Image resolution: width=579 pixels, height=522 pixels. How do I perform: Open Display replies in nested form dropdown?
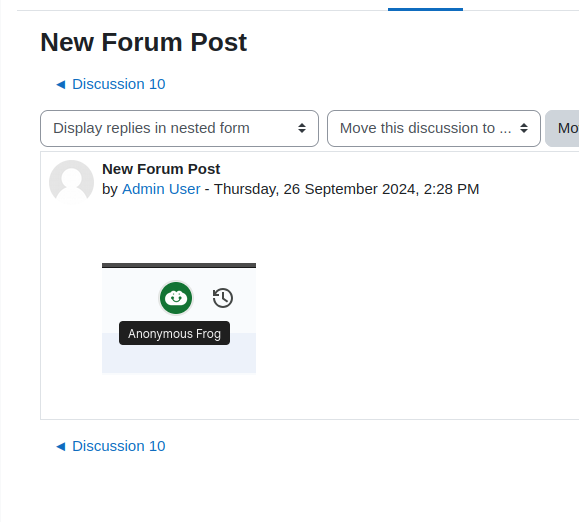tap(179, 128)
